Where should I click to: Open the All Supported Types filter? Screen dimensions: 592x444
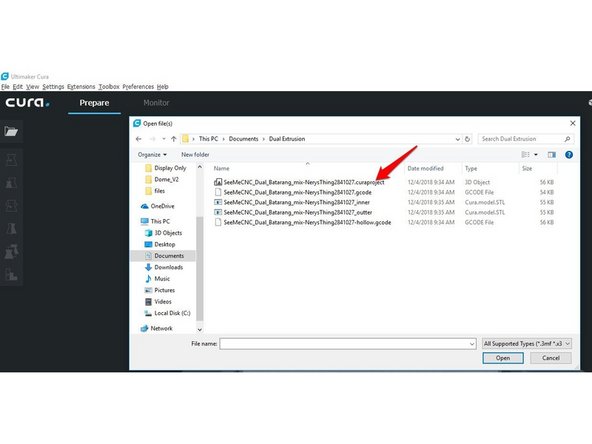tap(527, 344)
